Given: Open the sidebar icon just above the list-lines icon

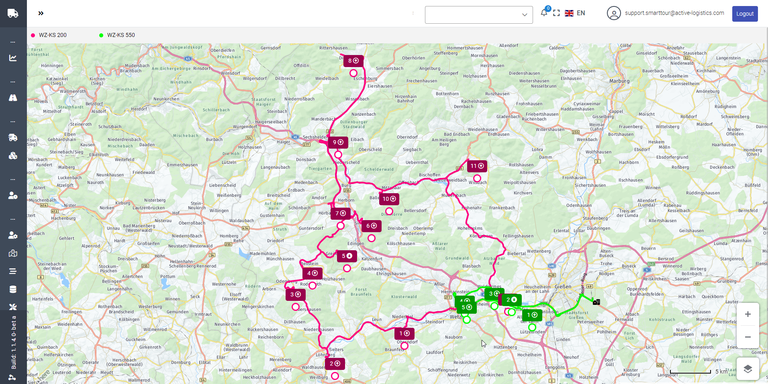Looking at the screenshot, I should tap(13, 253).
